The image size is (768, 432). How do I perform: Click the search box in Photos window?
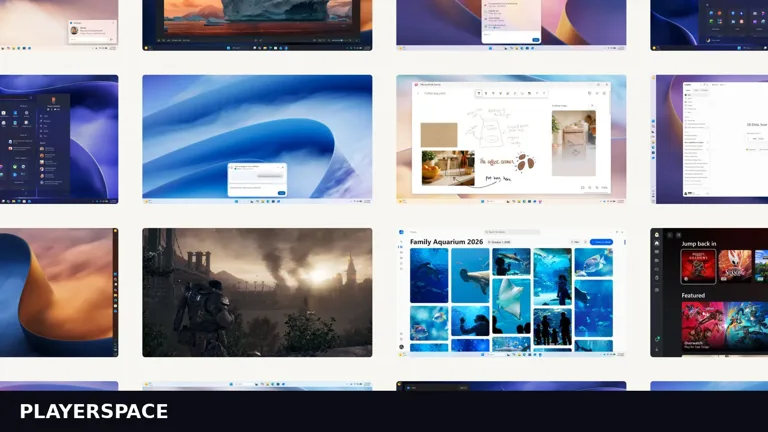coord(512,232)
